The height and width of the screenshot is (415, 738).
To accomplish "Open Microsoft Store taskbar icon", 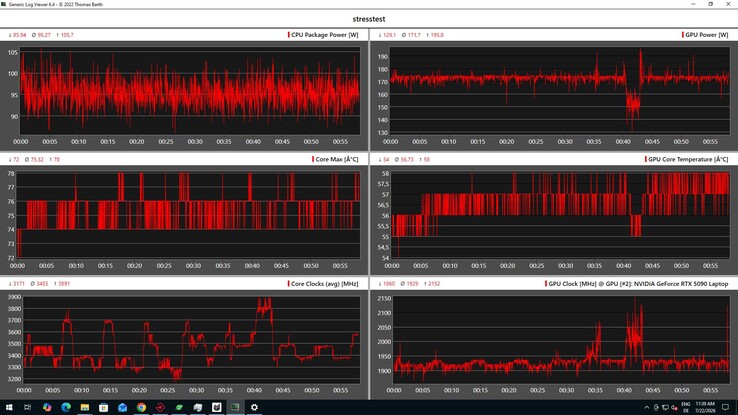I will (104, 407).
